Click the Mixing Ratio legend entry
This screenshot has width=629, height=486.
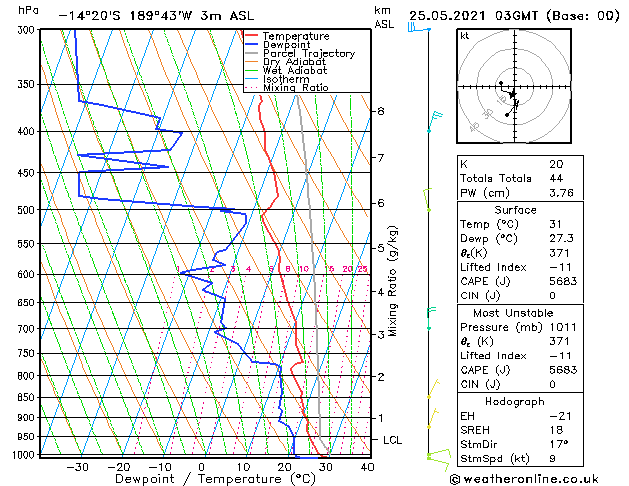[287, 88]
